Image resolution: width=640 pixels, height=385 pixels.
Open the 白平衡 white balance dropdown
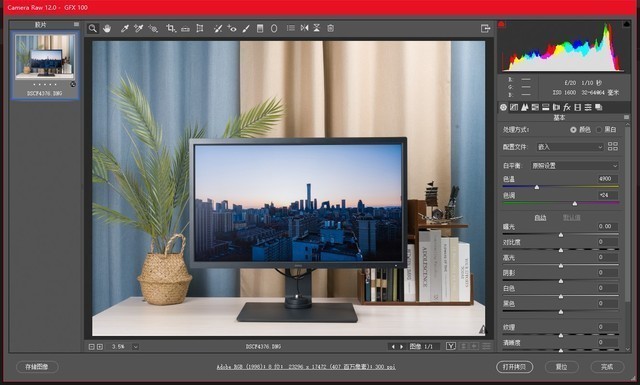[x=574, y=166]
